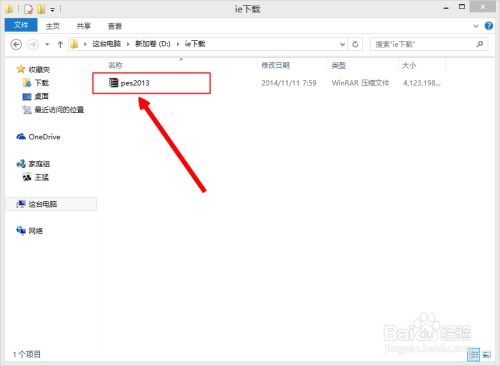Refresh the current folder

tap(355, 44)
